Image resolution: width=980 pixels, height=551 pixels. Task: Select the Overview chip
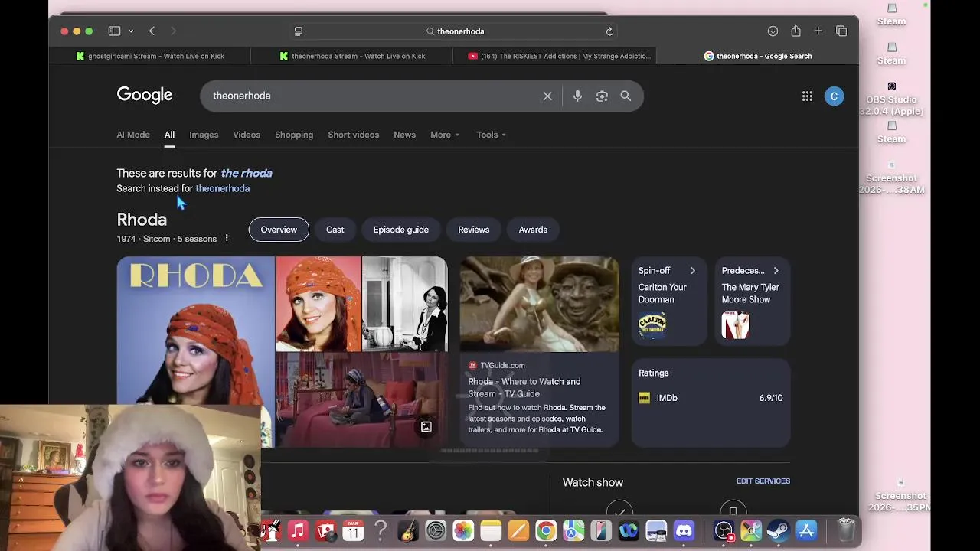point(279,230)
